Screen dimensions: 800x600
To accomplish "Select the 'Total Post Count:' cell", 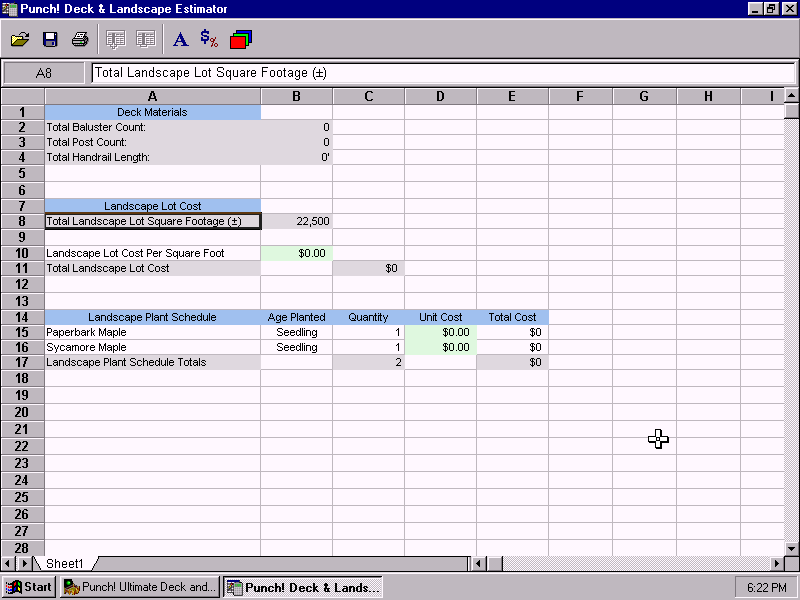I will click(x=153, y=142).
